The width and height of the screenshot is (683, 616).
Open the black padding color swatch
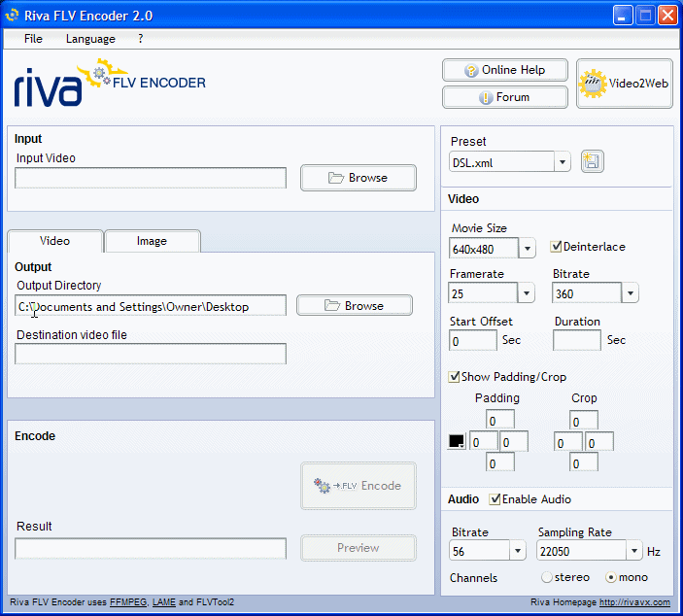pos(457,441)
